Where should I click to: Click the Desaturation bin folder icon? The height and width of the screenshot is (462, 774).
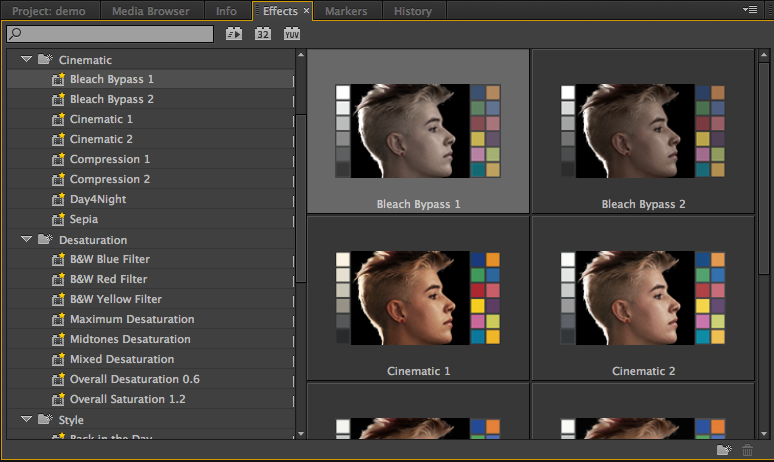(44, 240)
